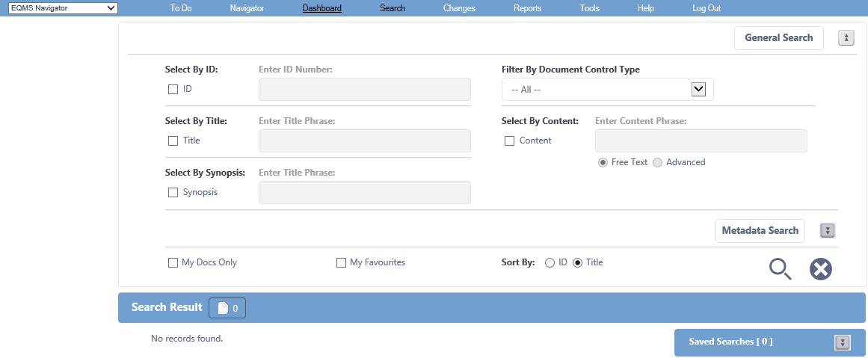Expand the Metadata Search arrow icon
The width and height of the screenshot is (868, 358).
pyautogui.click(x=827, y=231)
